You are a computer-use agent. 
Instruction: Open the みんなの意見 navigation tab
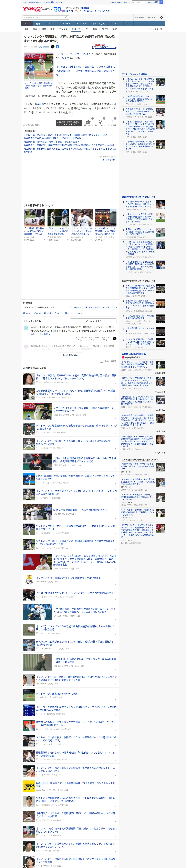[x=98, y=24]
